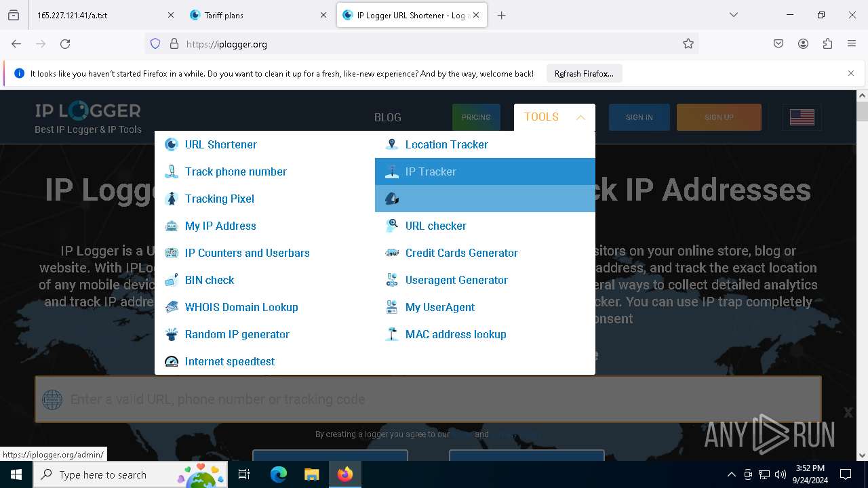Close the IP Logger URL Shortener tab
Viewport: 868px width, 488px height.
point(476,15)
